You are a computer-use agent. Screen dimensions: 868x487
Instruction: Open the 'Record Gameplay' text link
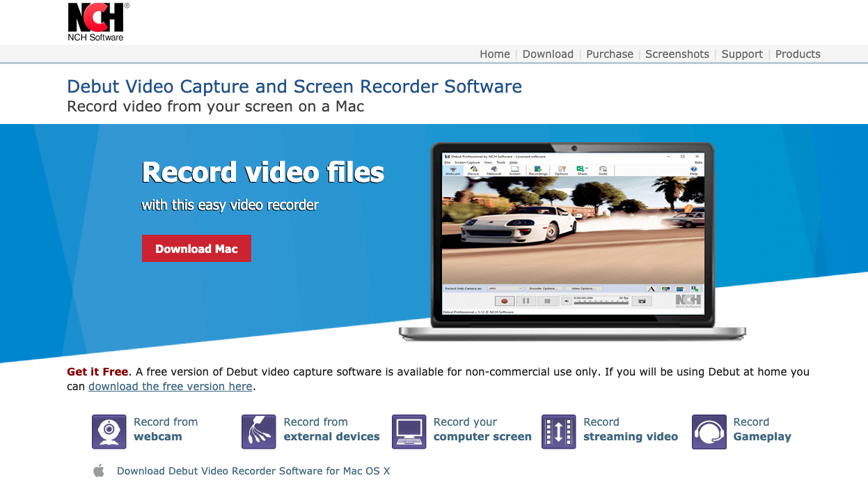pos(762,429)
